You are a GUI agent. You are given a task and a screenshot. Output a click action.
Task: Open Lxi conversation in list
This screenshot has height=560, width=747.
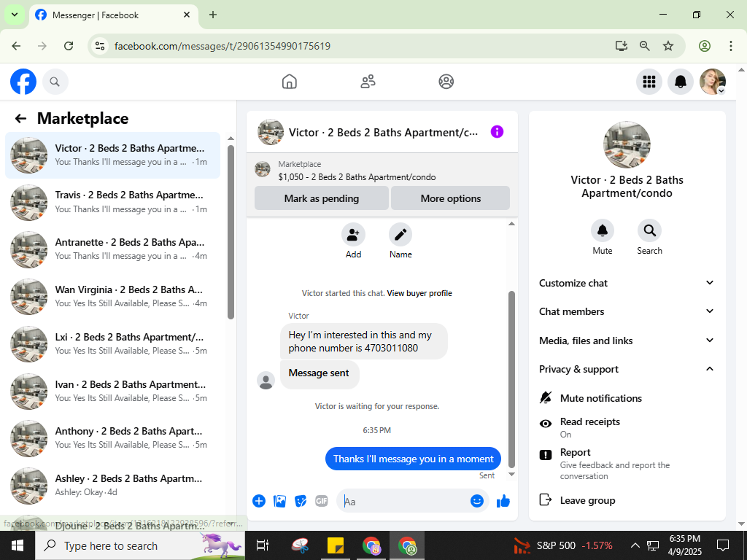coord(112,344)
